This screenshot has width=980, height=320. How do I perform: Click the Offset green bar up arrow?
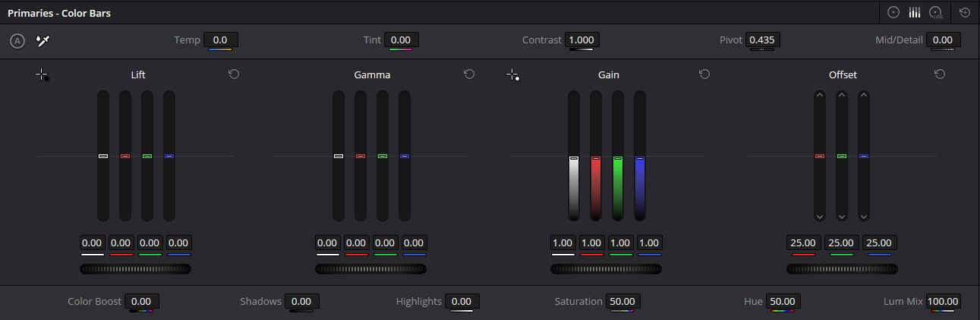coord(841,95)
